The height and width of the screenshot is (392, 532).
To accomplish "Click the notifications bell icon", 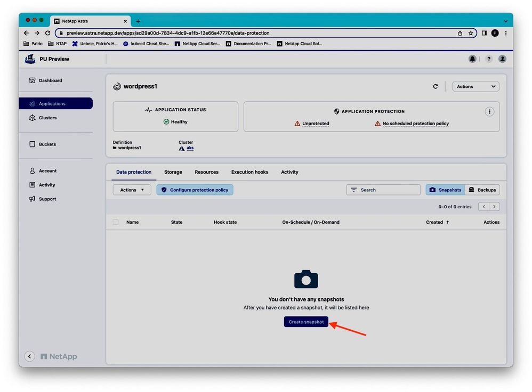I will click(472, 59).
